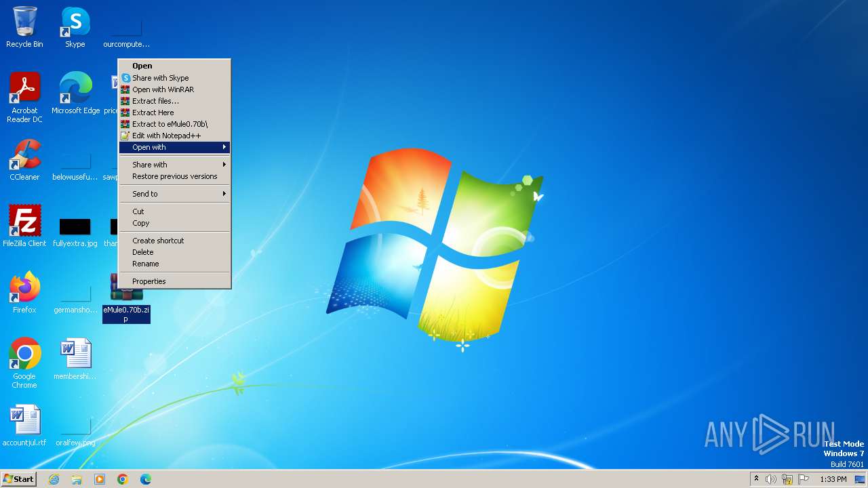Choose Share with Skype

tap(175, 78)
